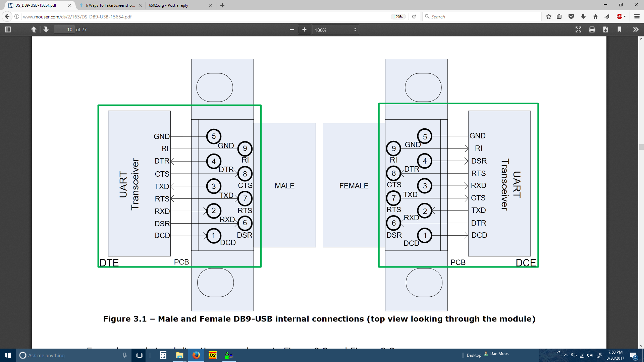Open the Firefox hamburger menu

coord(637,16)
